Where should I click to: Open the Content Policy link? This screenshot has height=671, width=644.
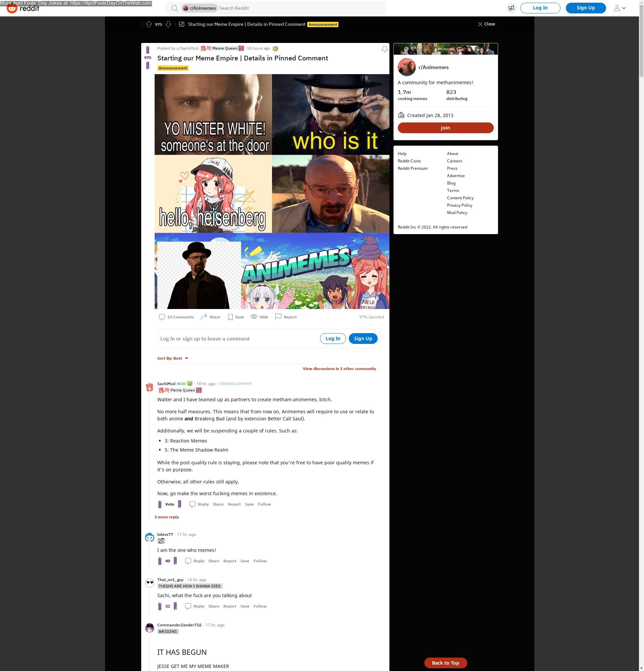tap(460, 198)
